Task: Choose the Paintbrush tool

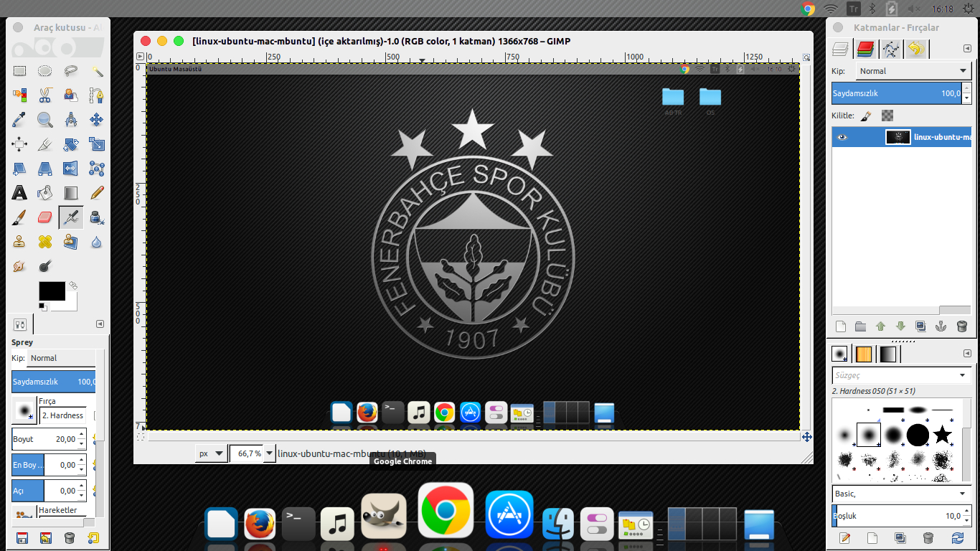Action: click(x=19, y=217)
